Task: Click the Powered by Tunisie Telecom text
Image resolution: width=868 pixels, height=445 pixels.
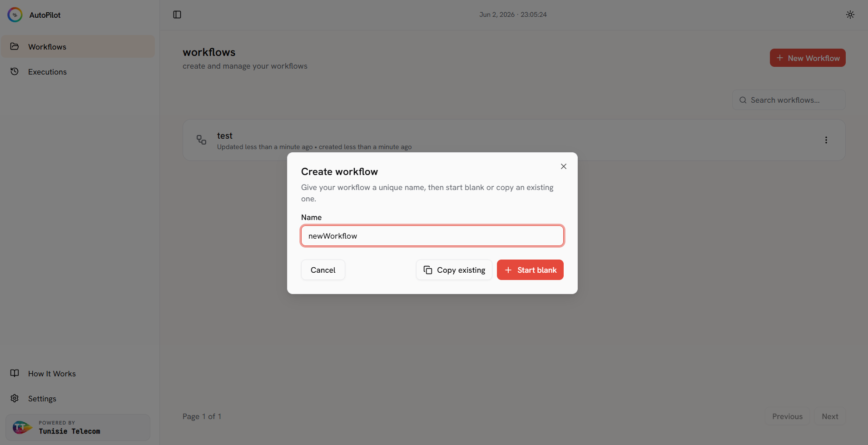Action: pos(69,427)
